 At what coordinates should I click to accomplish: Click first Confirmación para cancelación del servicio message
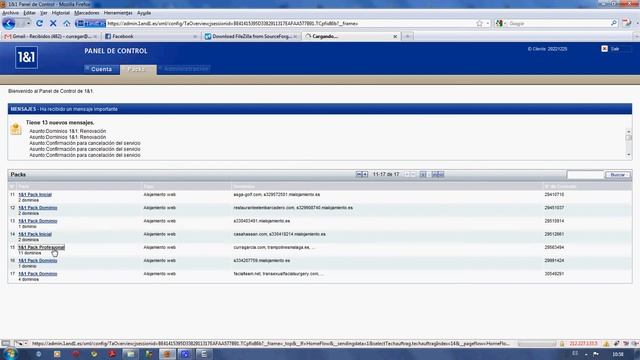(x=84, y=143)
